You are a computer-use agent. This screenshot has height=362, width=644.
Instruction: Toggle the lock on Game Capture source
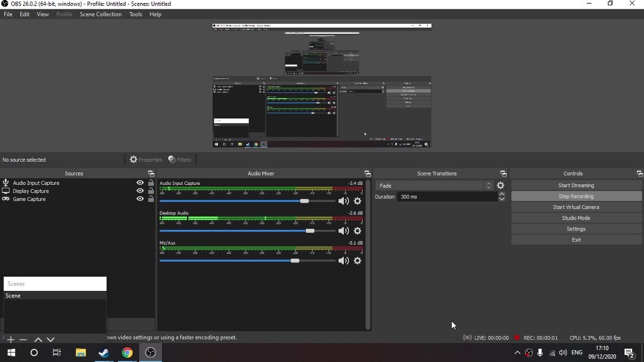tap(151, 200)
